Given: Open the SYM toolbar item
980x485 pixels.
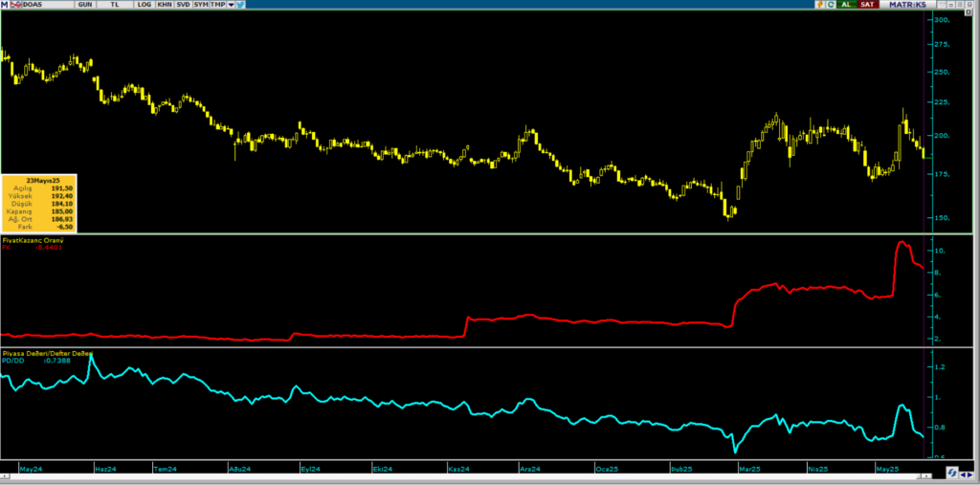Looking at the screenshot, I should [x=200, y=5].
